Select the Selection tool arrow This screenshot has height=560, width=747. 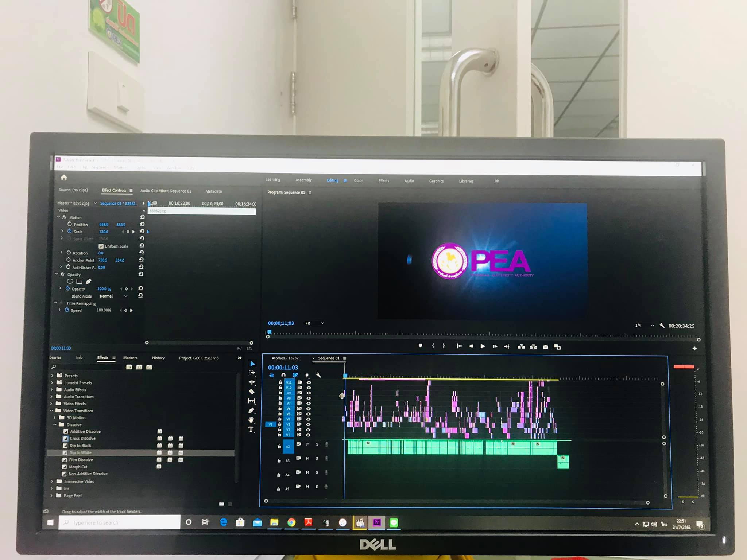coord(252,363)
